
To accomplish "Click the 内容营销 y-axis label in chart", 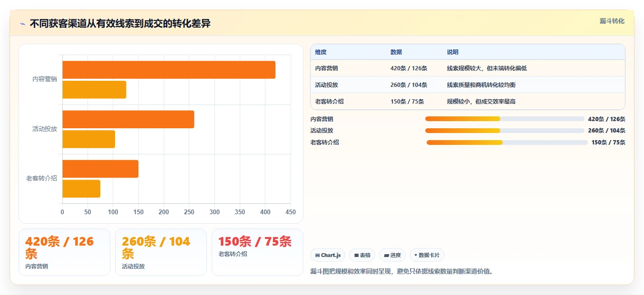I will pos(45,79).
